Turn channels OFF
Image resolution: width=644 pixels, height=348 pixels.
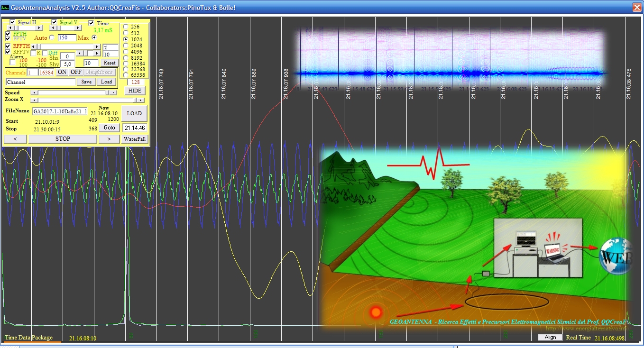click(76, 72)
